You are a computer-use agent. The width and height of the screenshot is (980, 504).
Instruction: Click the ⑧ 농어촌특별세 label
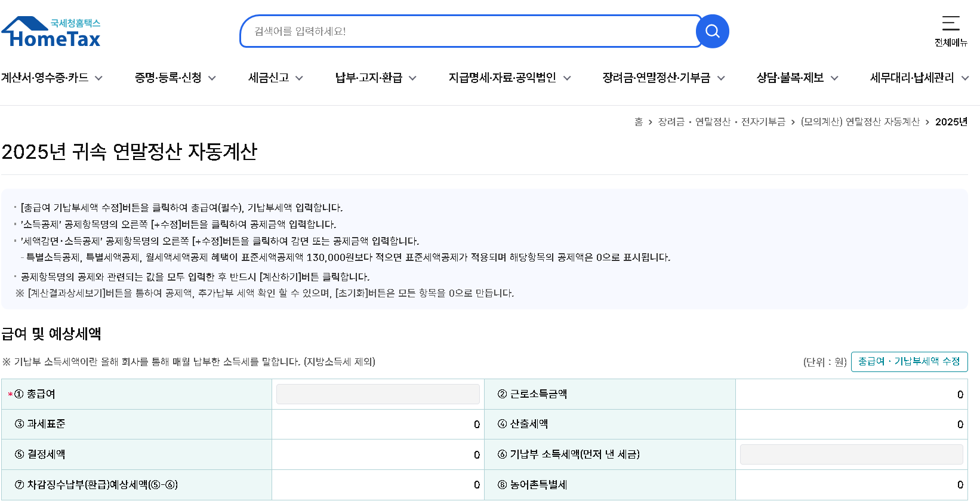point(532,484)
